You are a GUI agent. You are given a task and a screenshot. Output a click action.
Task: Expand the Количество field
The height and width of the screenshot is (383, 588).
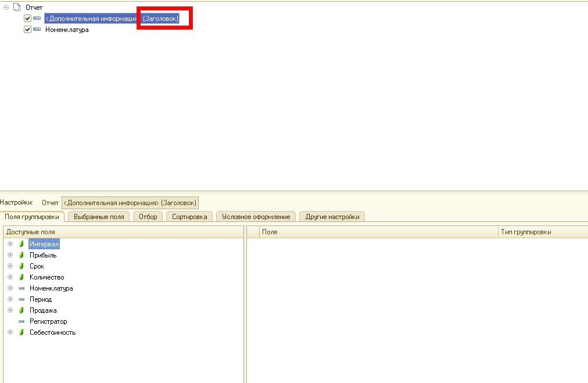(x=10, y=277)
